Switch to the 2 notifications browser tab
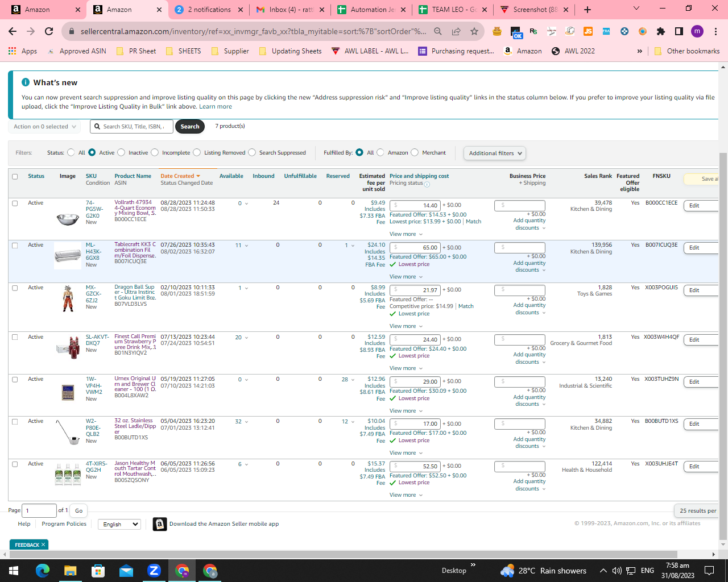728x582 pixels. click(209, 10)
